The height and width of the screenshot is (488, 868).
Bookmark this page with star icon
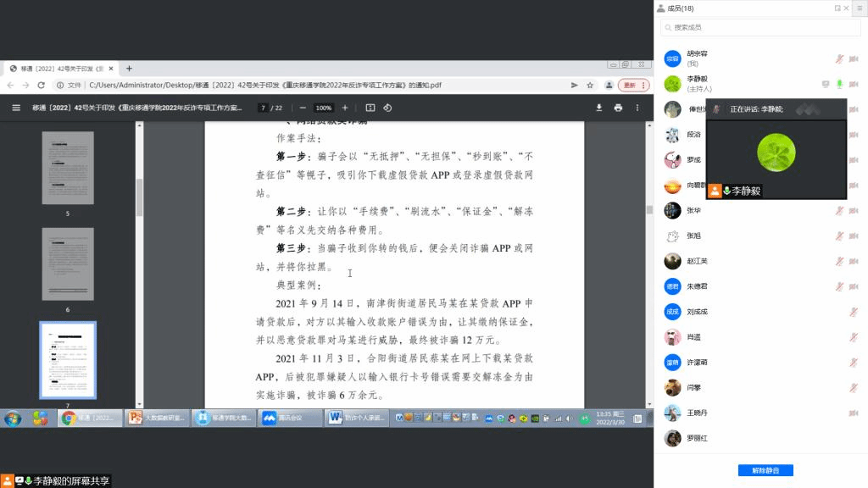pos(590,86)
